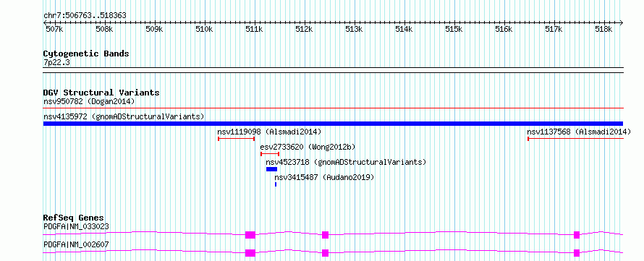Image resolution: width=644 pixels, height=261 pixels.
Task: Open the nsv950782 (Dogan2014) variant label
Action: point(89,101)
